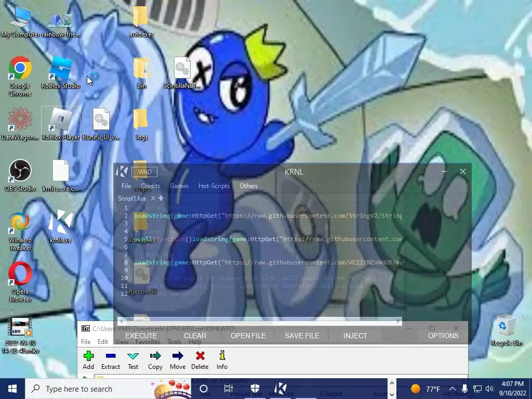Click Copy in 7-Zip toolbar

[x=155, y=360]
